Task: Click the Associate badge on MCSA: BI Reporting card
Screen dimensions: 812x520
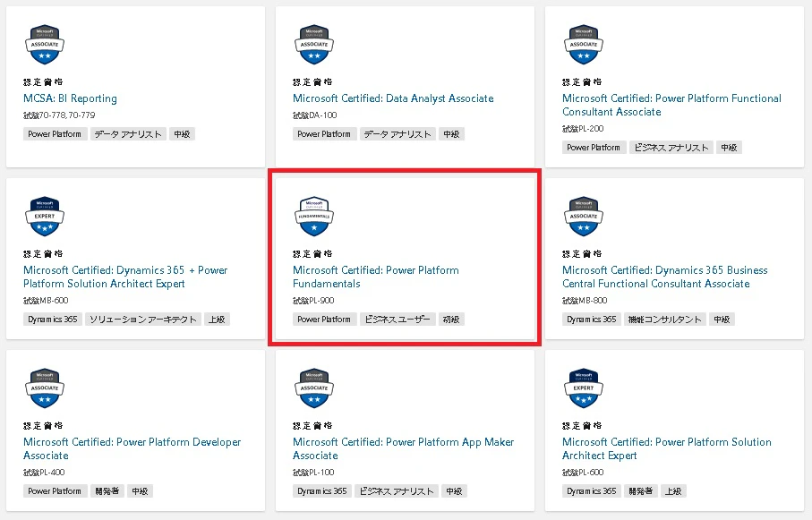Action: point(45,45)
